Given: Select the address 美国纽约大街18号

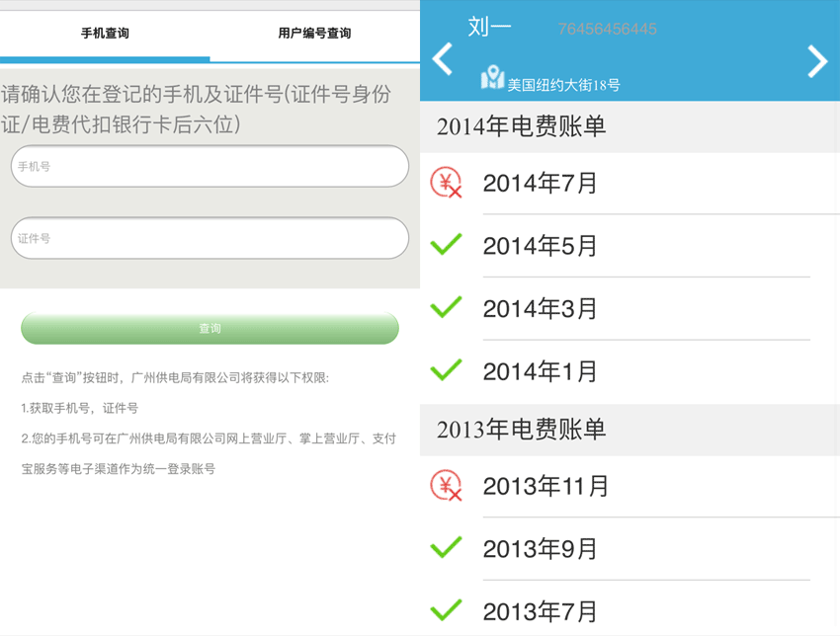Looking at the screenshot, I should point(563,85).
